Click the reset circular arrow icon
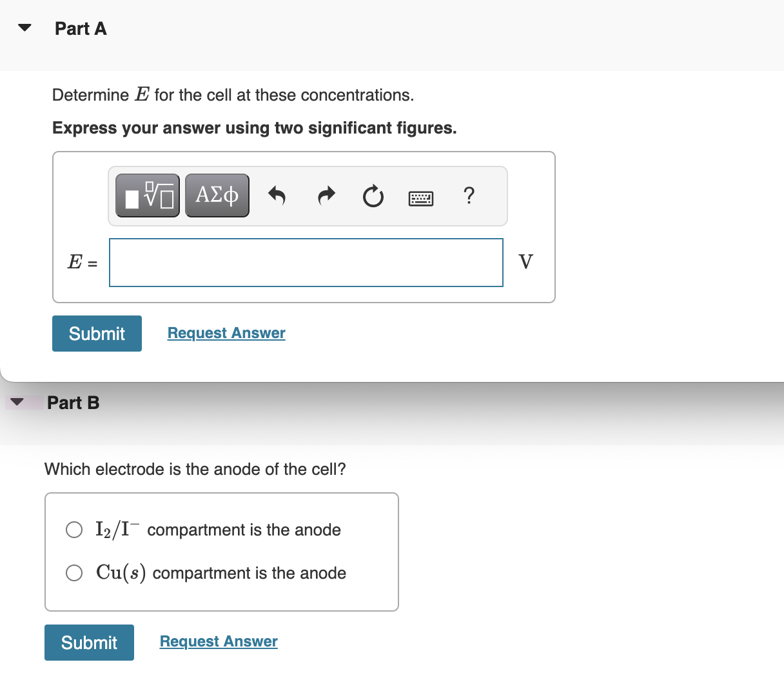 [373, 196]
